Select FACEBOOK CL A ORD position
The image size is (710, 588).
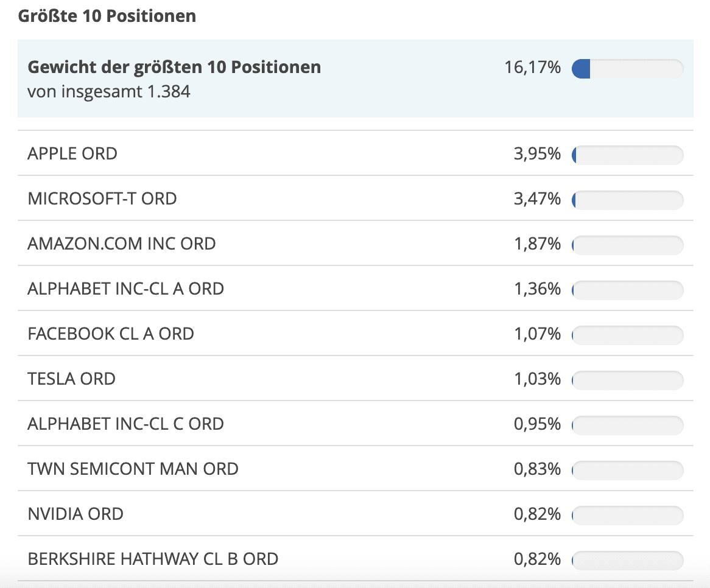(111, 334)
